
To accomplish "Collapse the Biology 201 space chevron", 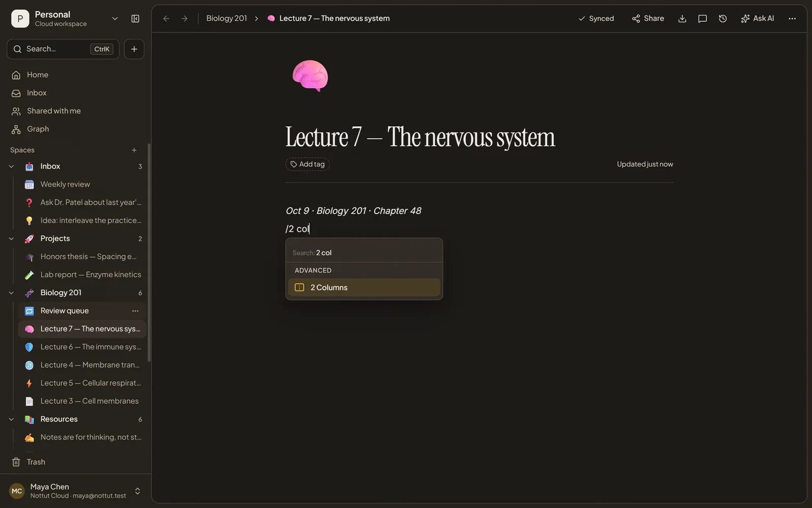I will click(x=12, y=293).
